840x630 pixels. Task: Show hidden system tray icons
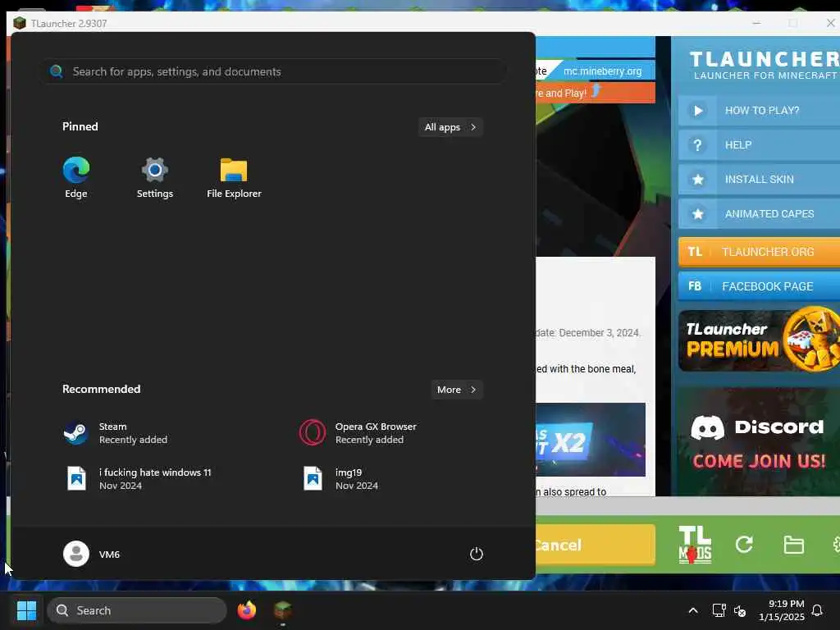click(692, 610)
